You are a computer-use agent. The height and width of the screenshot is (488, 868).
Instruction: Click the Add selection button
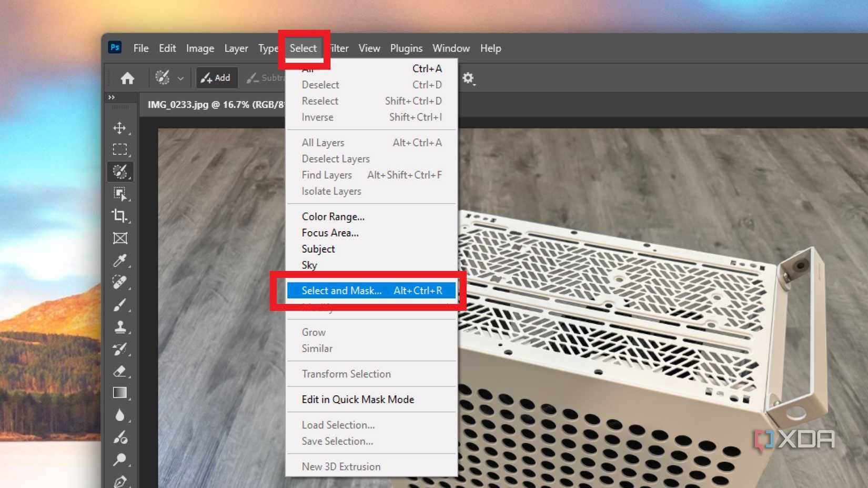click(x=216, y=77)
